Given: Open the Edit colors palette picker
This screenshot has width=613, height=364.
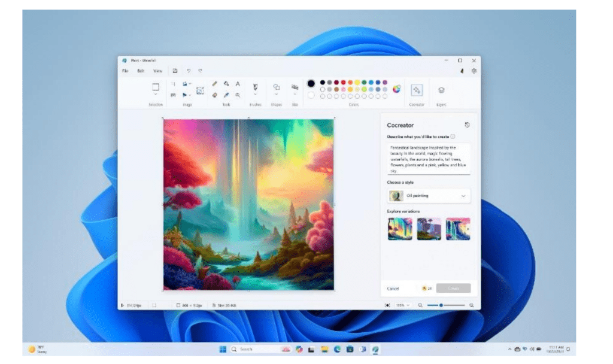Looking at the screenshot, I should (398, 87).
